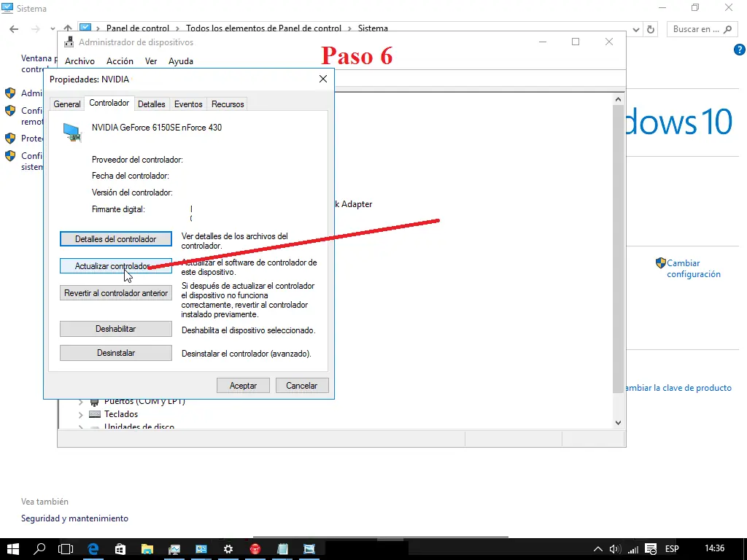Switch to the General tab
This screenshot has width=747, height=560.
[x=66, y=104]
